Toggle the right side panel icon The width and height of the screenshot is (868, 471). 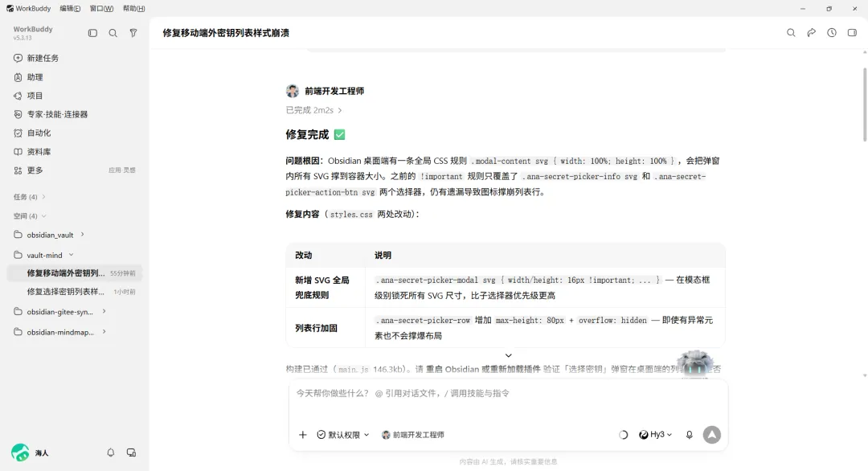pyautogui.click(x=852, y=33)
